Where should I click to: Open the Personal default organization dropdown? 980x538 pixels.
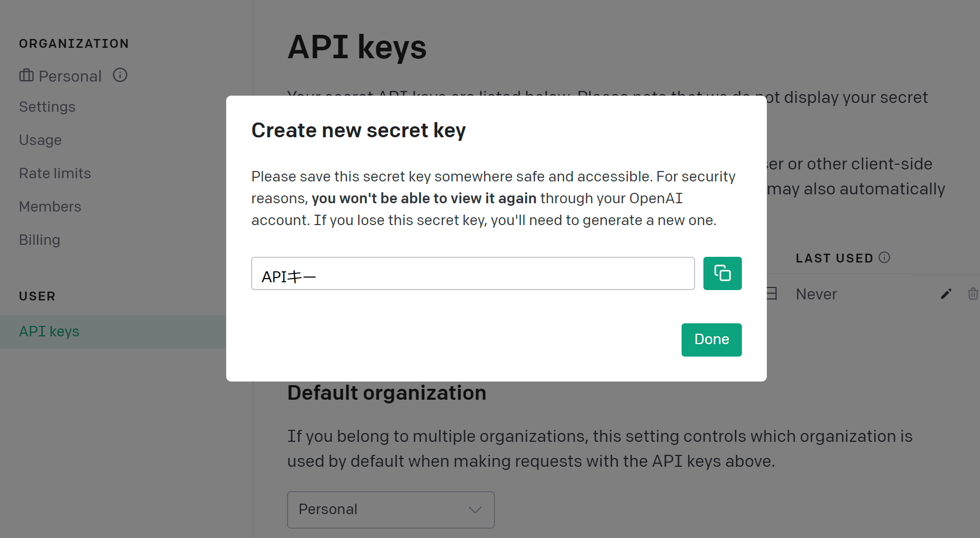(390, 509)
